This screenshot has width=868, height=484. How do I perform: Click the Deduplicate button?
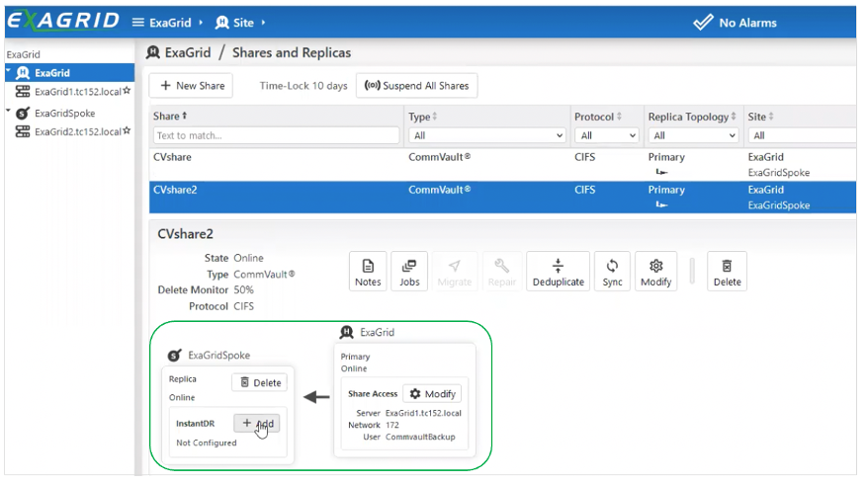(558, 272)
